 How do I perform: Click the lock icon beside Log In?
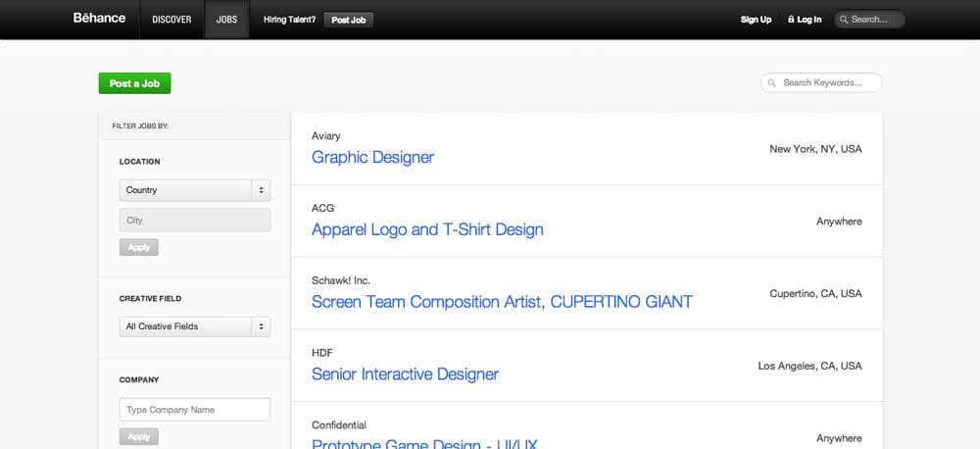pyautogui.click(x=791, y=20)
